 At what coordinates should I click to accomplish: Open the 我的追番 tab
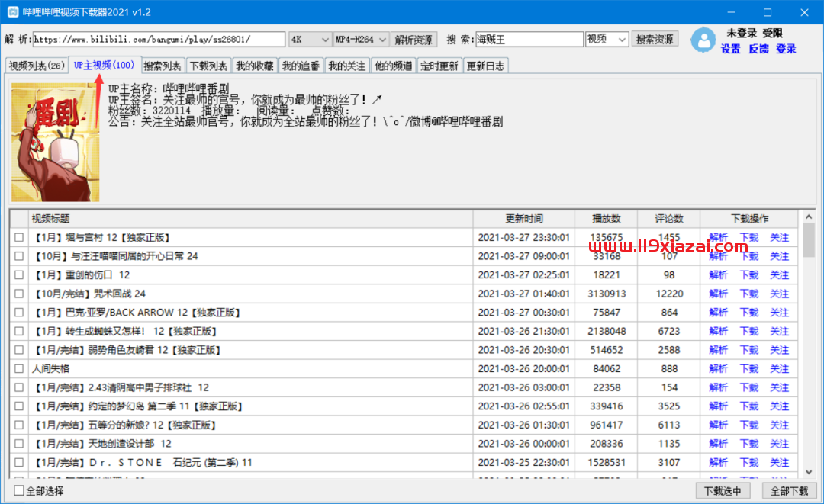301,66
